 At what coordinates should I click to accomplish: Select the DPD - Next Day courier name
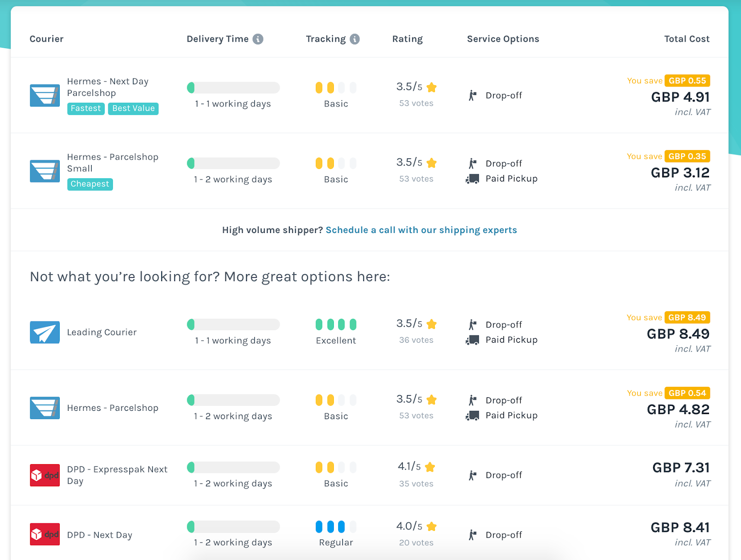[100, 535]
